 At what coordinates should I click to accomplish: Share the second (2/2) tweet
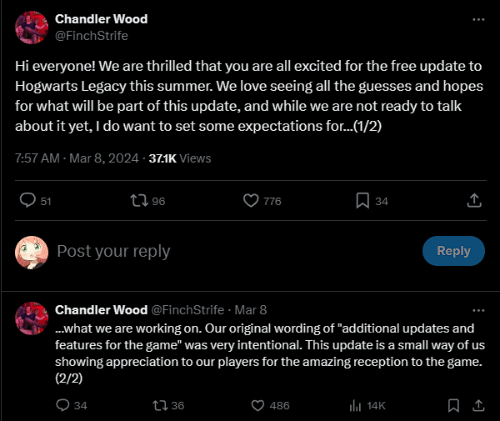tap(478, 405)
